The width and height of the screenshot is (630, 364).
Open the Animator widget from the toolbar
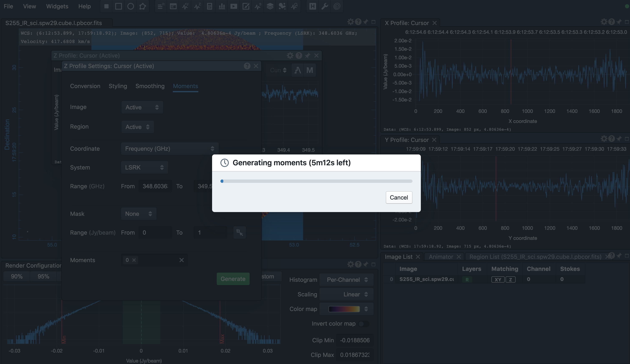(234, 6)
